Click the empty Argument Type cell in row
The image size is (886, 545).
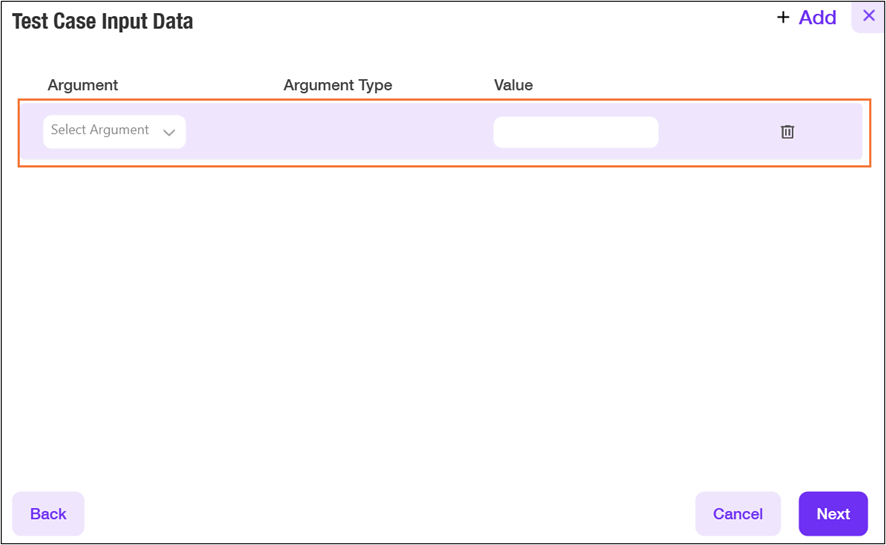(x=337, y=132)
